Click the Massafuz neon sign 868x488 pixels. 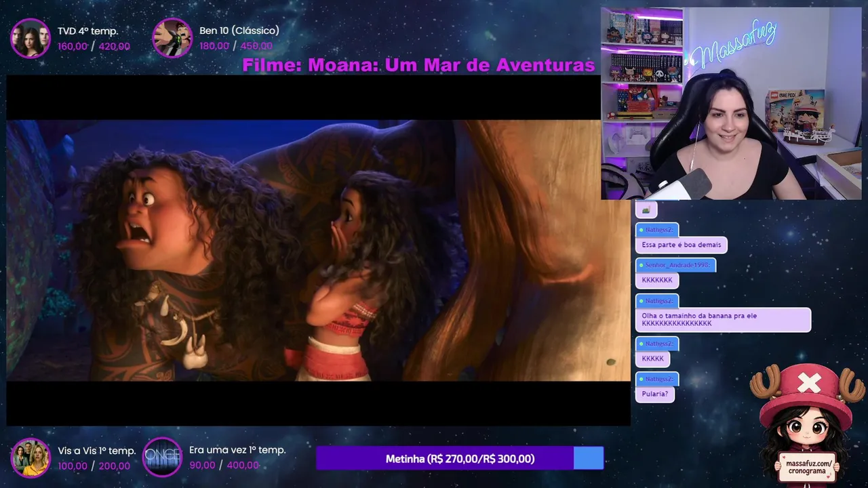733,45
